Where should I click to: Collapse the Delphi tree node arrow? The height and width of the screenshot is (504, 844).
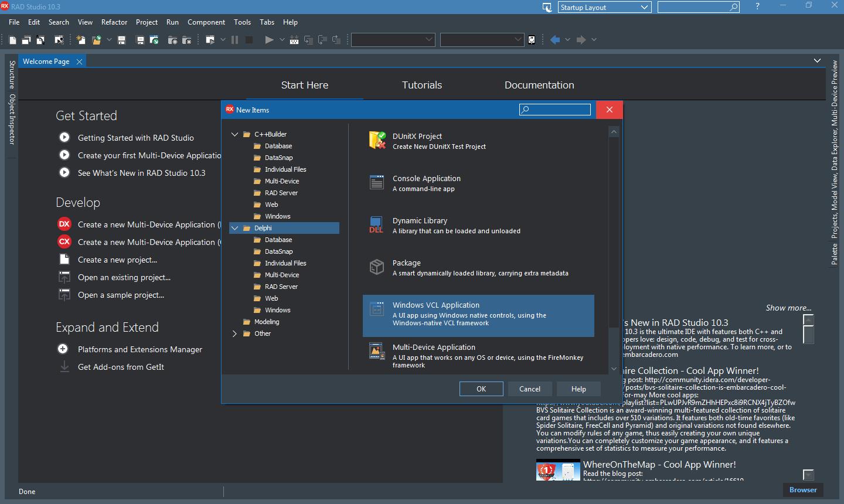(x=235, y=228)
